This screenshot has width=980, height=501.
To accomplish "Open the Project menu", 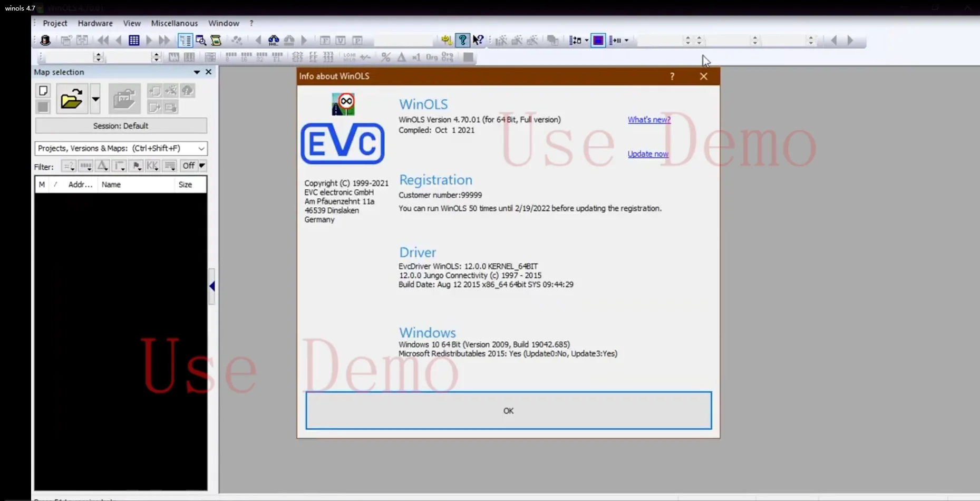I will tap(55, 23).
